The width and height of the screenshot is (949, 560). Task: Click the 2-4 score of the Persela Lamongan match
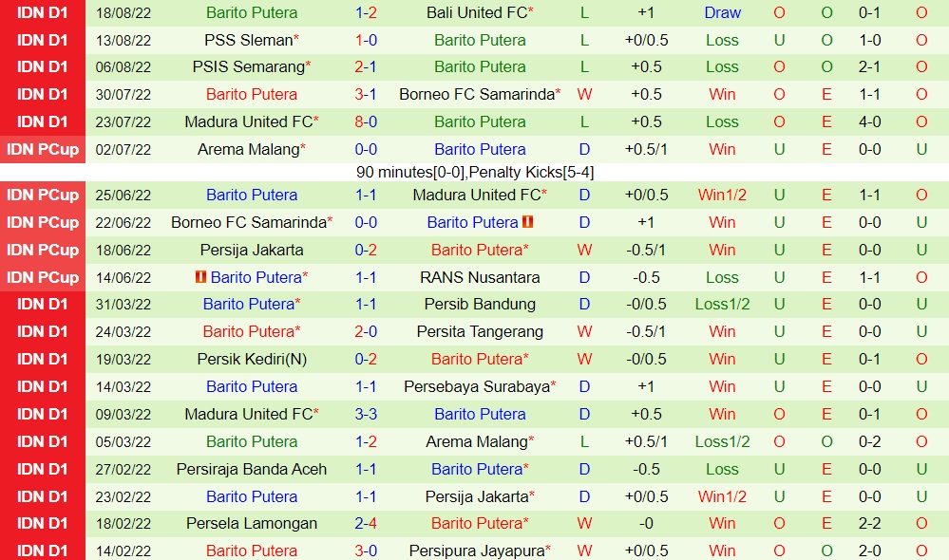[x=366, y=523]
